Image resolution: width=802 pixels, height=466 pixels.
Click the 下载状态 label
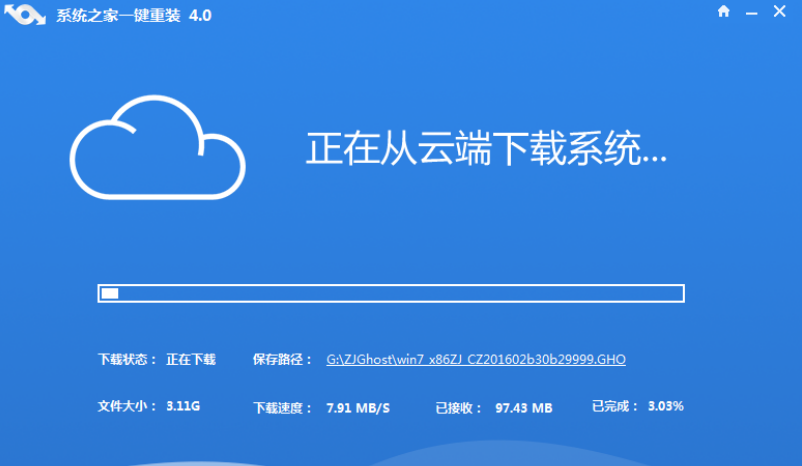pyautogui.click(x=127, y=359)
